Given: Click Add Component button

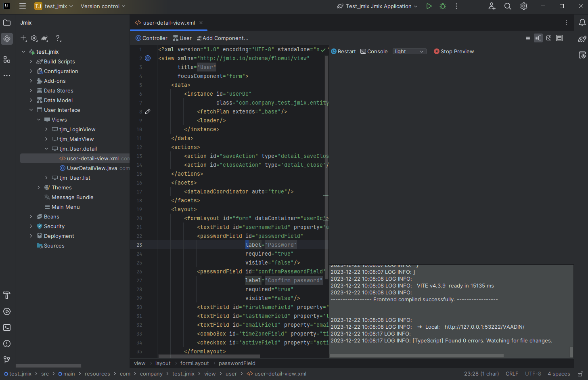Looking at the screenshot, I should tap(222, 38).
